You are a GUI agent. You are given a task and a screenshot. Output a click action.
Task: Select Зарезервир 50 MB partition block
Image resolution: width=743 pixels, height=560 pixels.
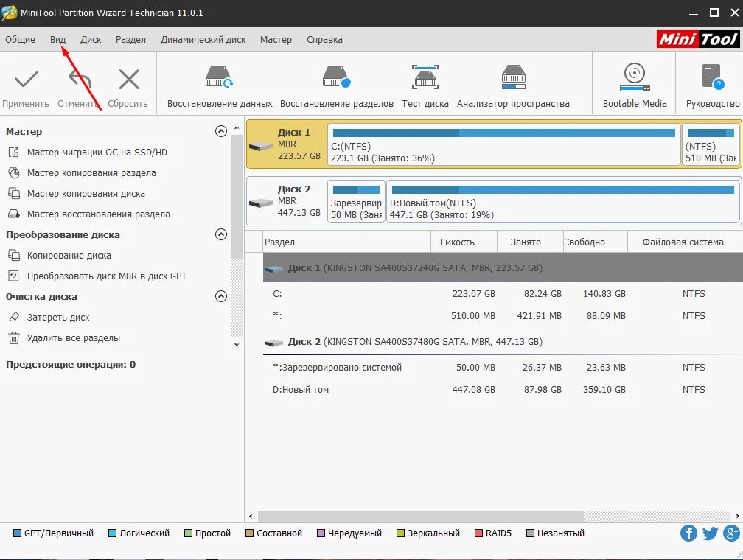pyautogui.click(x=356, y=201)
